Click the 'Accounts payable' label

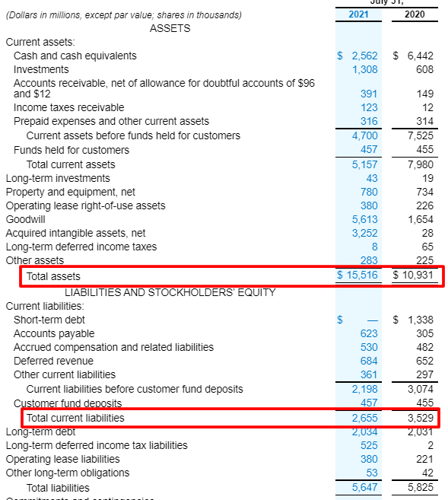[54, 334]
